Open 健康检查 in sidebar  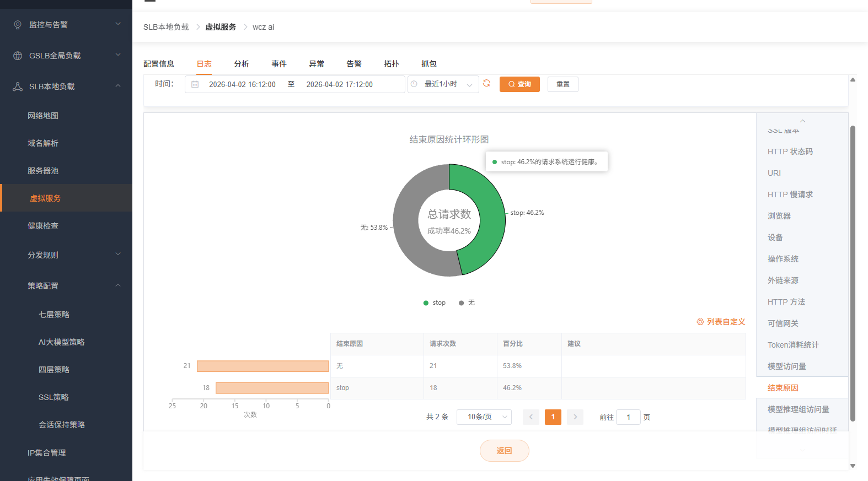pyautogui.click(x=43, y=226)
